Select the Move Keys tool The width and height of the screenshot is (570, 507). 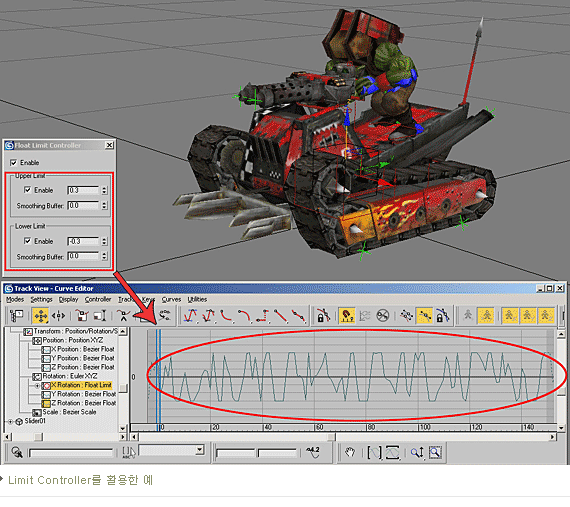tap(40, 315)
